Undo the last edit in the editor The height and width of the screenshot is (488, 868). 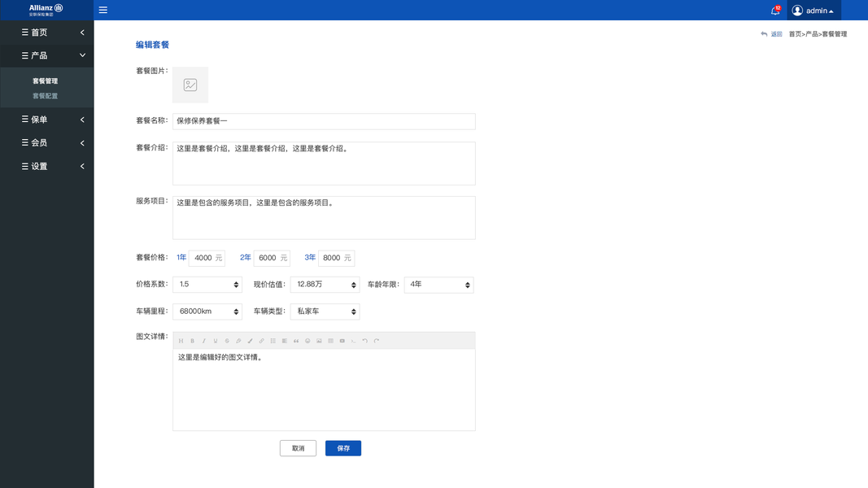coord(364,341)
